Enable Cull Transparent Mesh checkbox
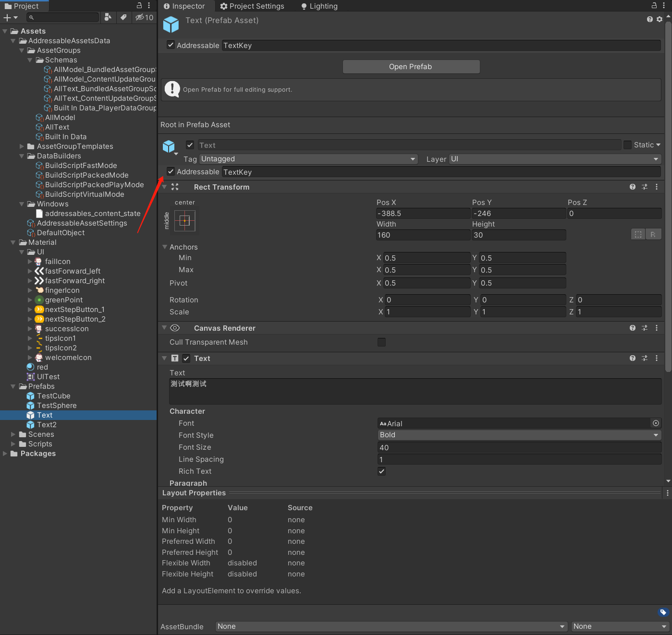The image size is (672, 635). tap(381, 342)
